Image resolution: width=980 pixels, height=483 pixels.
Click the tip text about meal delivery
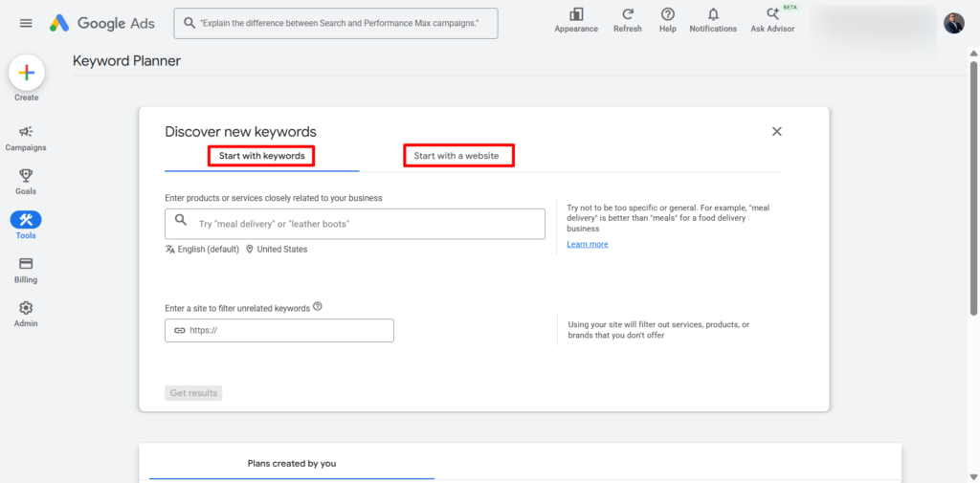668,217
